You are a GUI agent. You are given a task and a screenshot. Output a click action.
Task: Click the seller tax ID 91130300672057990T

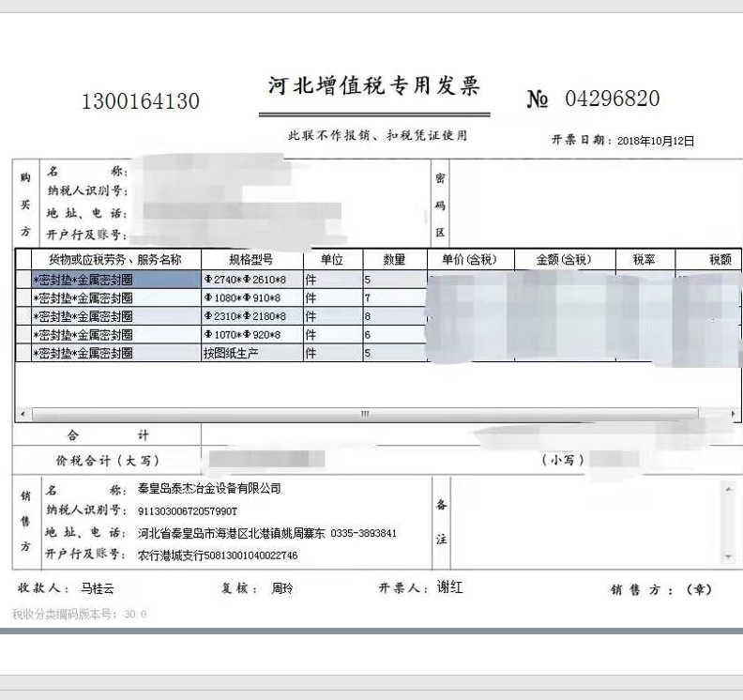click(x=188, y=511)
